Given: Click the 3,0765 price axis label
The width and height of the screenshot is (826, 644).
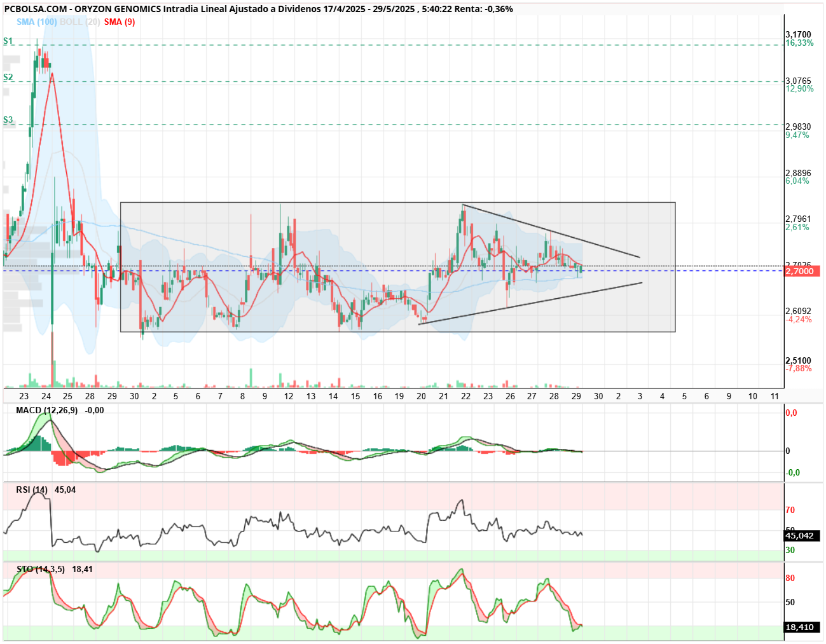Looking at the screenshot, I should [799, 81].
